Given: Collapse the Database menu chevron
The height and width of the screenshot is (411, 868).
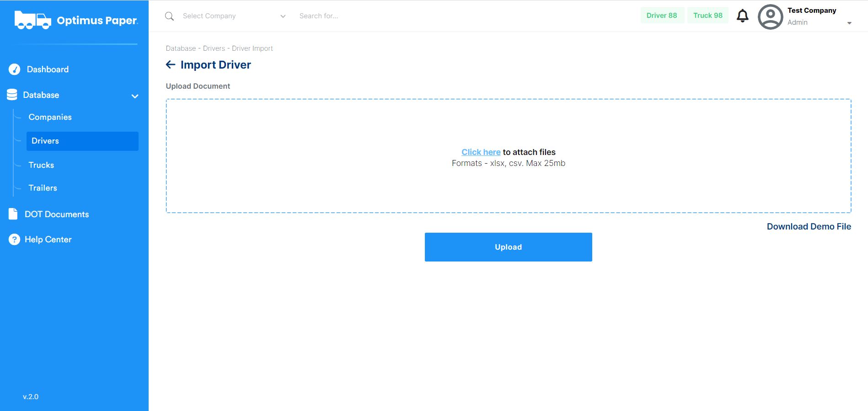Looking at the screenshot, I should tap(135, 96).
